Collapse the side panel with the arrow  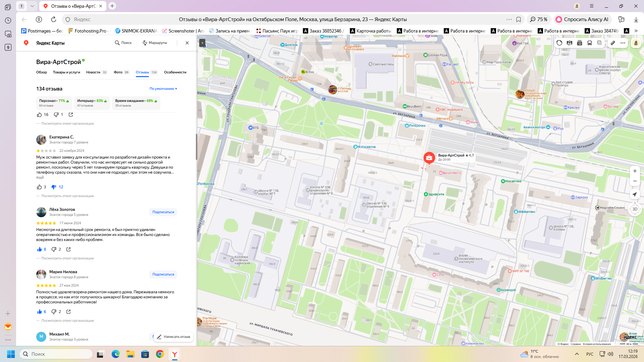coord(202,43)
